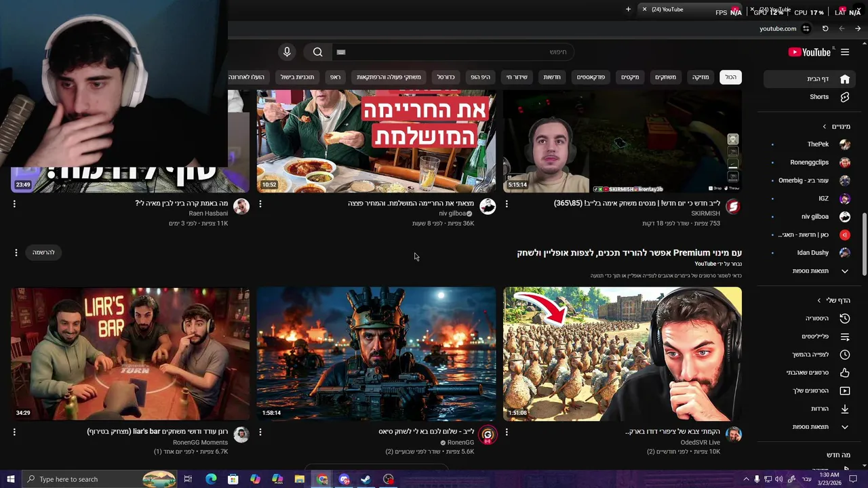Open site info icon beside youtube.com
This screenshot has width=868, height=488.
pos(806,28)
